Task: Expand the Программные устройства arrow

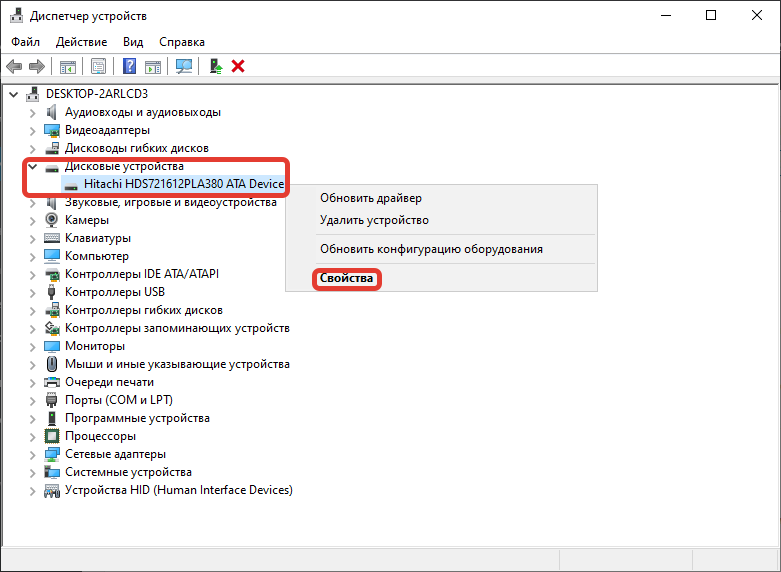Action: 32,419
